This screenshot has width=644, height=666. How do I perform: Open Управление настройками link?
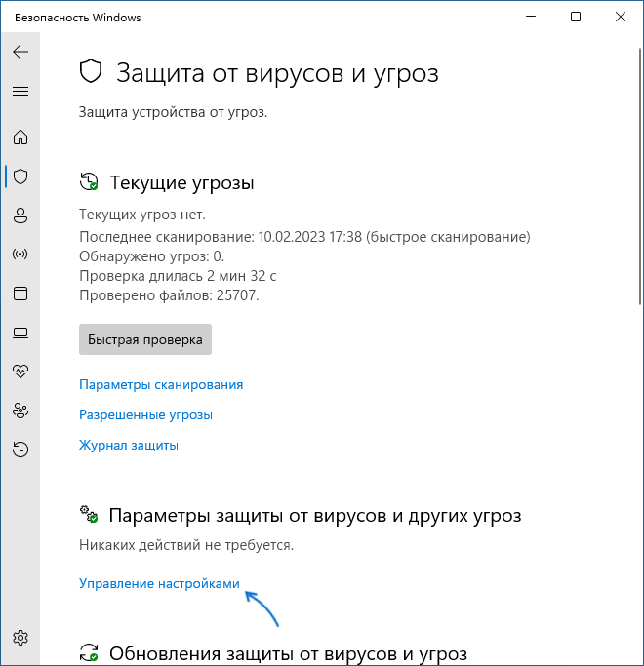(x=159, y=583)
